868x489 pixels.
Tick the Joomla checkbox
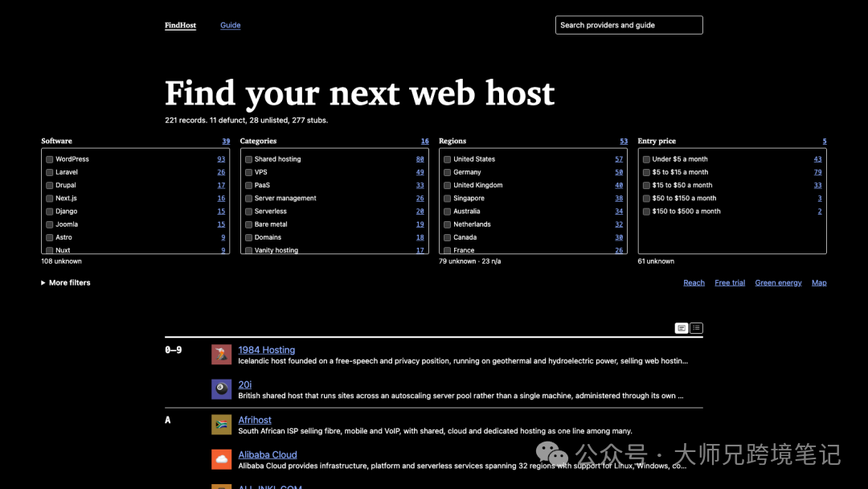pyautogui.click(x=49, y=225)
